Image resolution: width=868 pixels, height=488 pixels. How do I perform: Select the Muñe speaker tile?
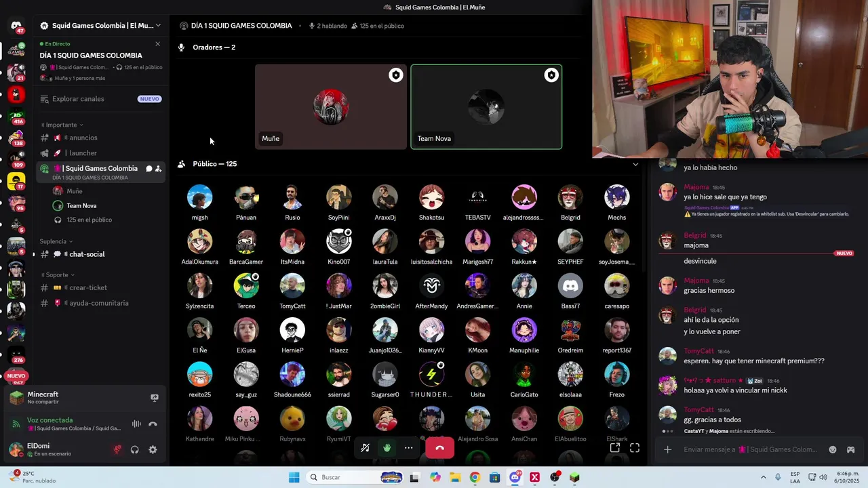pos(331,106)
